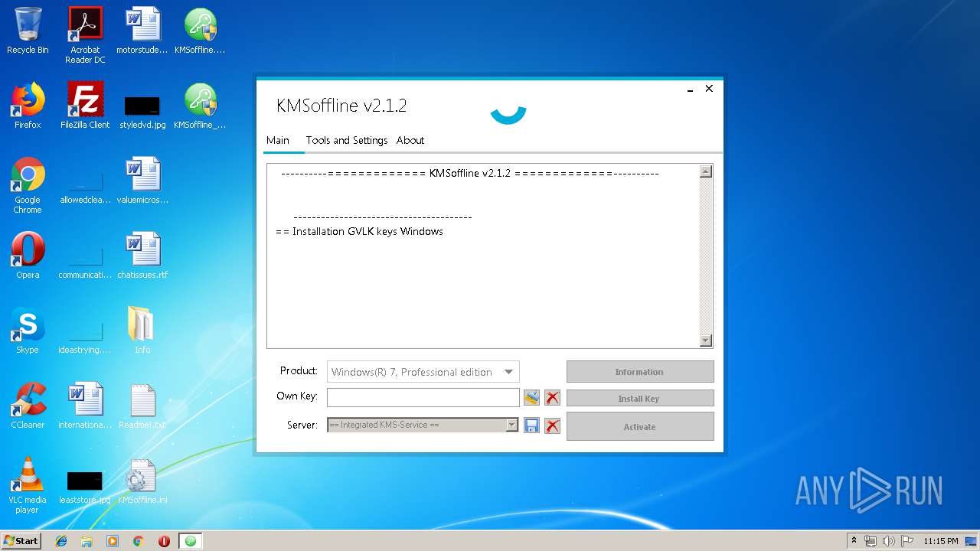The image size is (980, 551).
Task: Open internationa... Word document
Action: [x=85, y=406]
